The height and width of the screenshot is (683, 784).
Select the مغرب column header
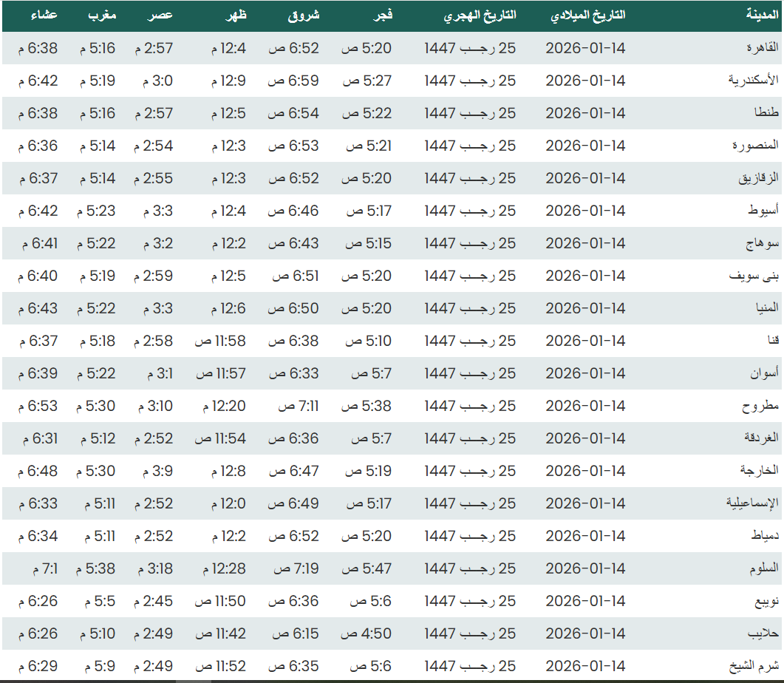pos(103,16)
